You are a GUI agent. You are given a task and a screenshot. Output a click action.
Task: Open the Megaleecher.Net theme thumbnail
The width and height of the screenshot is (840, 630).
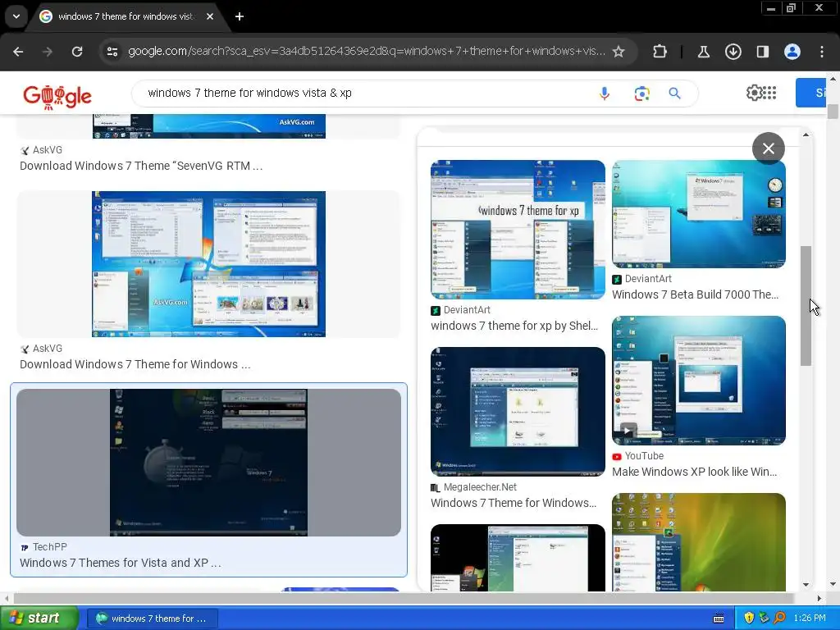click(518, 412)
